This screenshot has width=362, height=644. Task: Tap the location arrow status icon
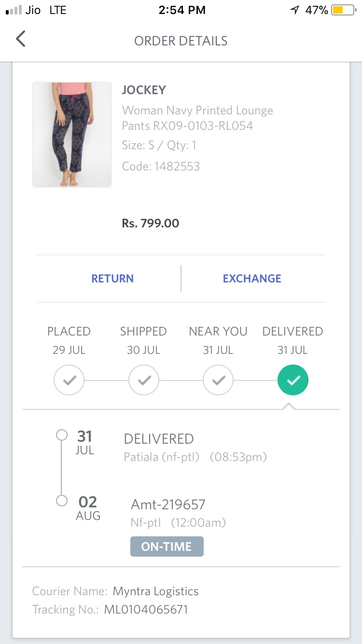(x=294, y=10)
